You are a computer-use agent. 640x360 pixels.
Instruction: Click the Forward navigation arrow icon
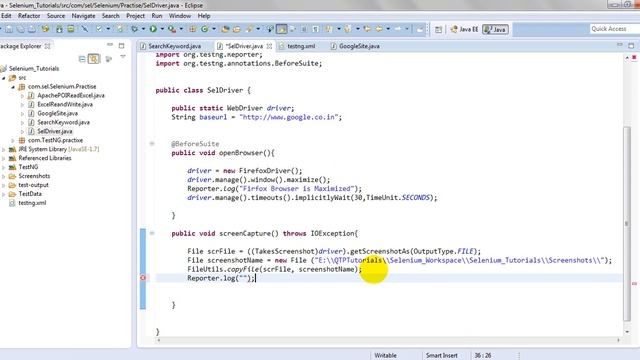[398, 29]
